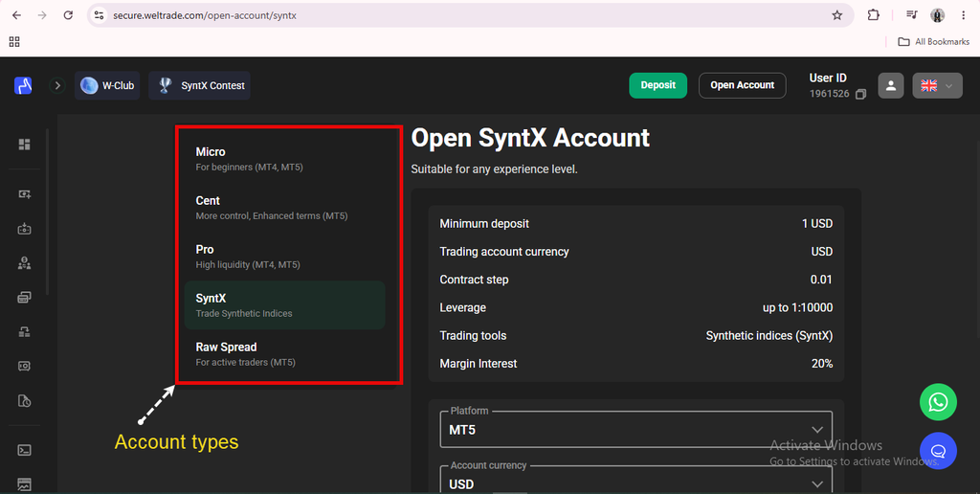Click browser back arrow
This screenshot has height=494, width=980.
(17, 15)
